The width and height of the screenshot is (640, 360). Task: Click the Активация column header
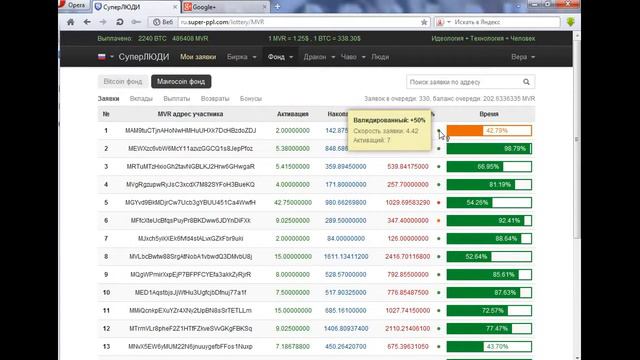coord(293,114)
